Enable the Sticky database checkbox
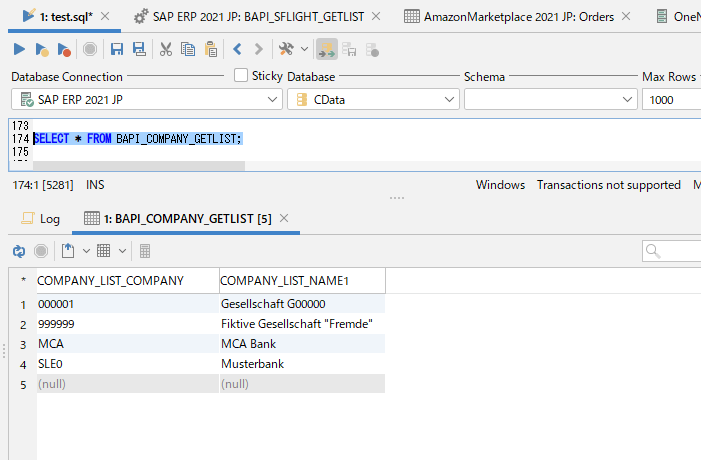 241,75
